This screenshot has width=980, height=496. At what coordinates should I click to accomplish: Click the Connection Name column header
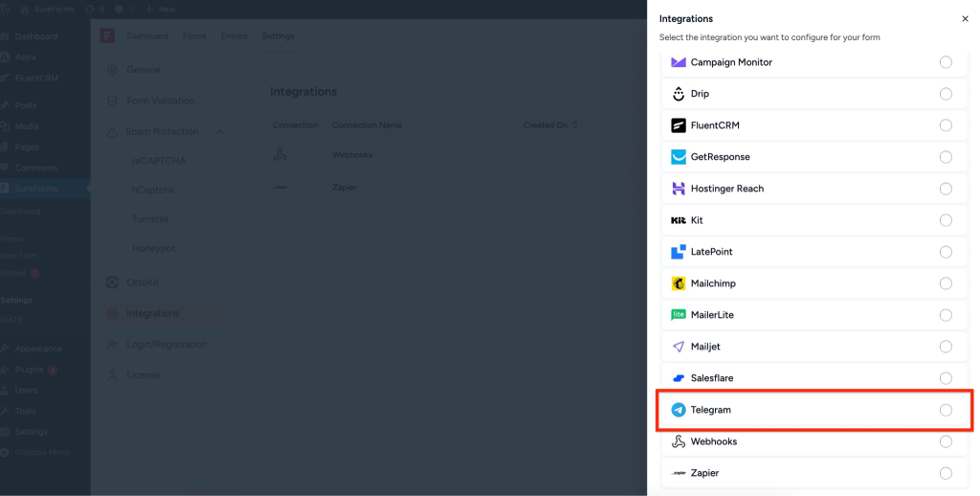coord(367,125)
